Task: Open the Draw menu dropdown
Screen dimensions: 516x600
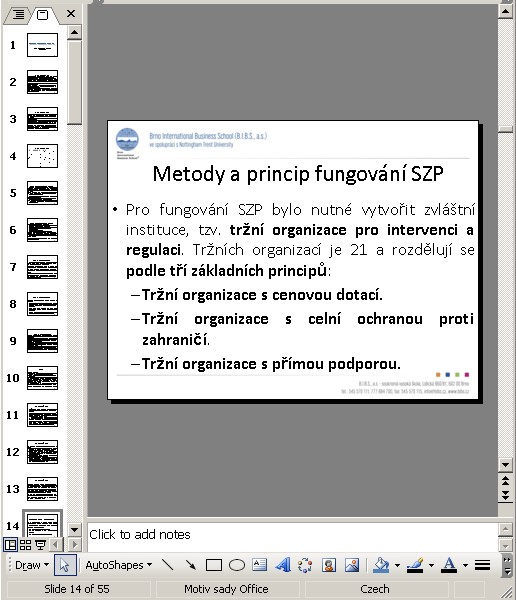Action: 32,565
